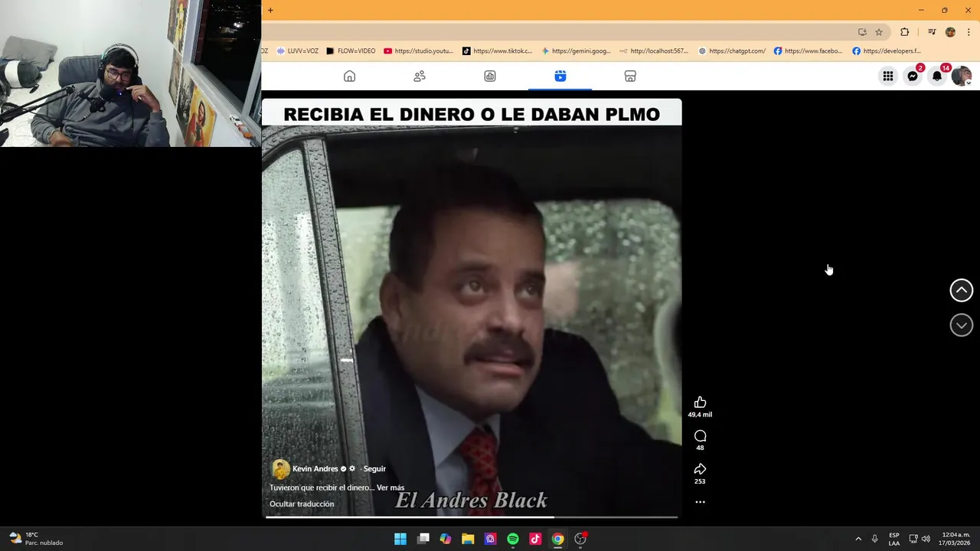Open File Explorer from the taskbar
The image size is (980, 551).
pyautogui.click(x=468, y=539)
